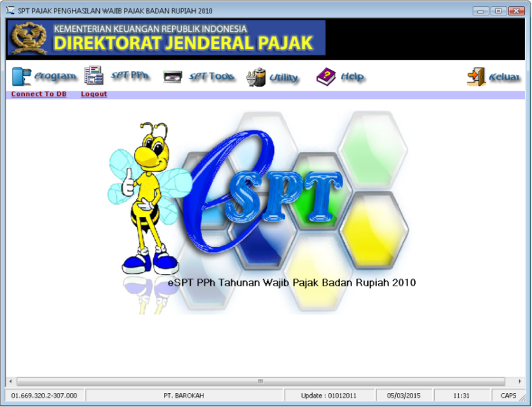Click the NPWP 01.669.320.2-307.000 status entry
The height and width of the screenshot is (407, 532).
44,396
